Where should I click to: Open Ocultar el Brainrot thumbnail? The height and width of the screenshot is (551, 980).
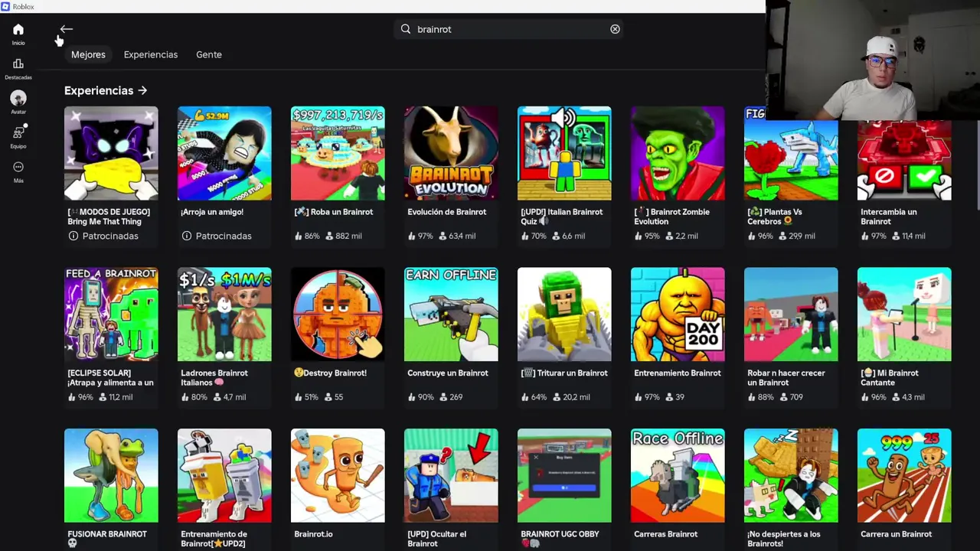[451, 475]
